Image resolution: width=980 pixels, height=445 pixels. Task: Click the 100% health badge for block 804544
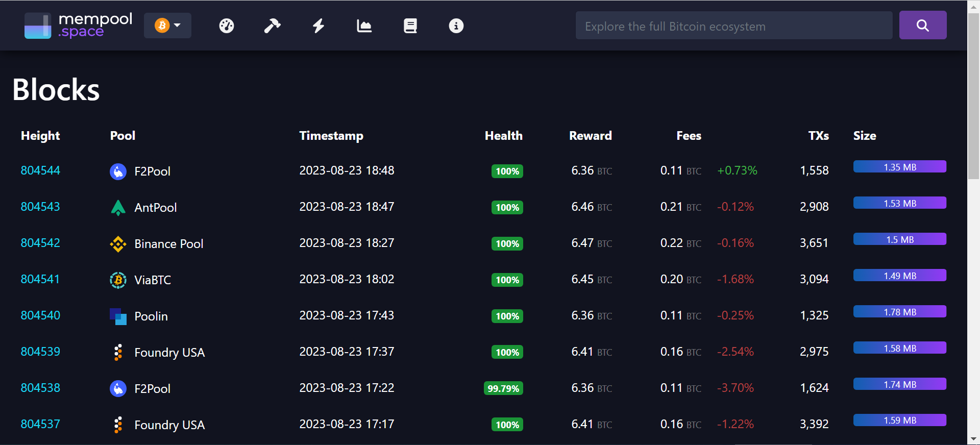point(507,171)
